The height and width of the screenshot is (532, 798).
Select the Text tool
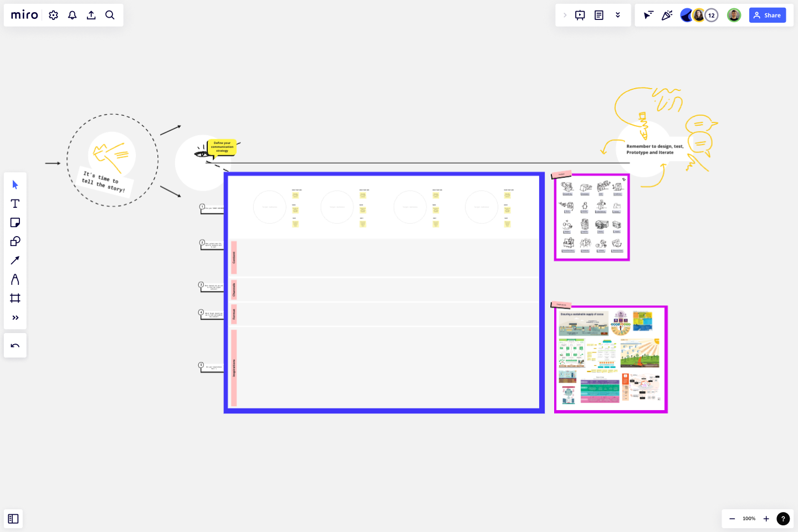pyautogui.click(x=15, y=203)
